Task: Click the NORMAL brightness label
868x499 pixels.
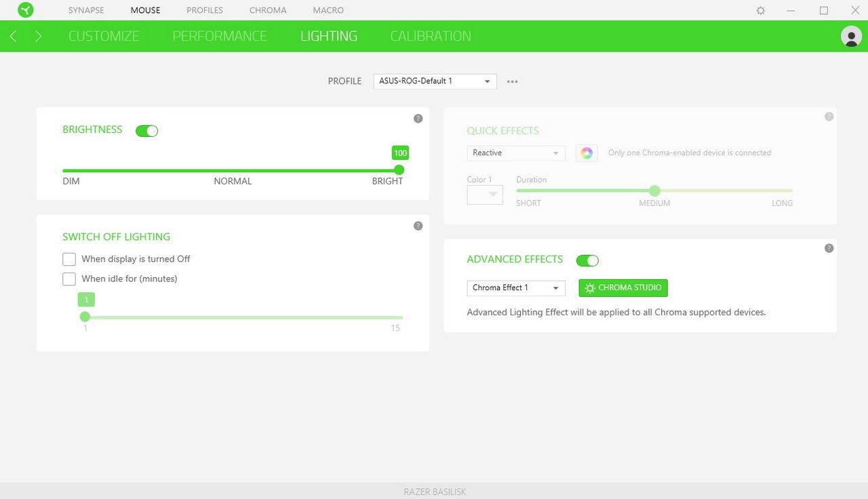Action: [x=233, y=182]
